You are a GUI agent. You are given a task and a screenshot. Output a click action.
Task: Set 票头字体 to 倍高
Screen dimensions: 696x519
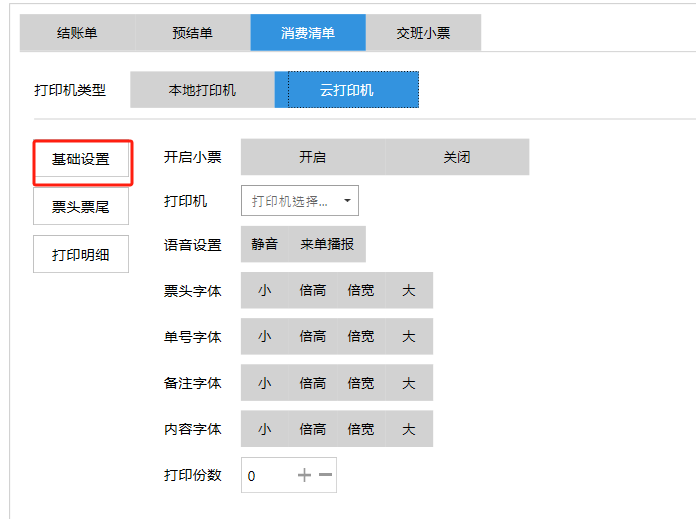click(x=312, y=291)
